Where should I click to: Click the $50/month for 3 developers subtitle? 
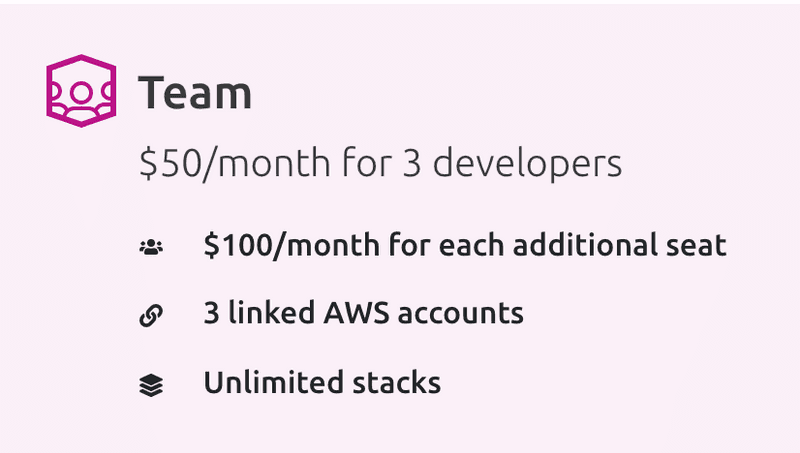(x=380, y=163)
